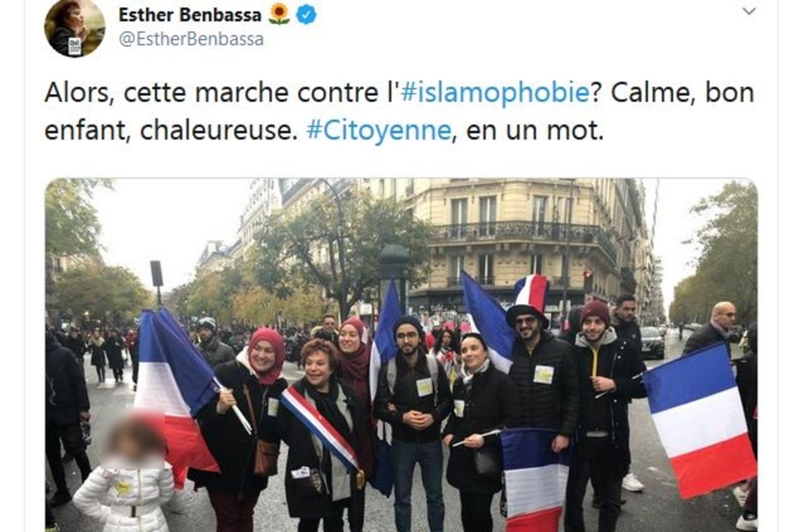Image resolution: width=809 pixels, height=532 pixels.
Task: Open the #Citoyenne hashtag link
Action: point(379,130)
